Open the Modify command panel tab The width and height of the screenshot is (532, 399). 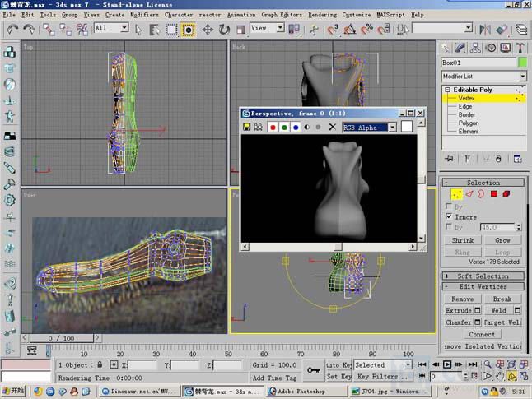(460, 48)
